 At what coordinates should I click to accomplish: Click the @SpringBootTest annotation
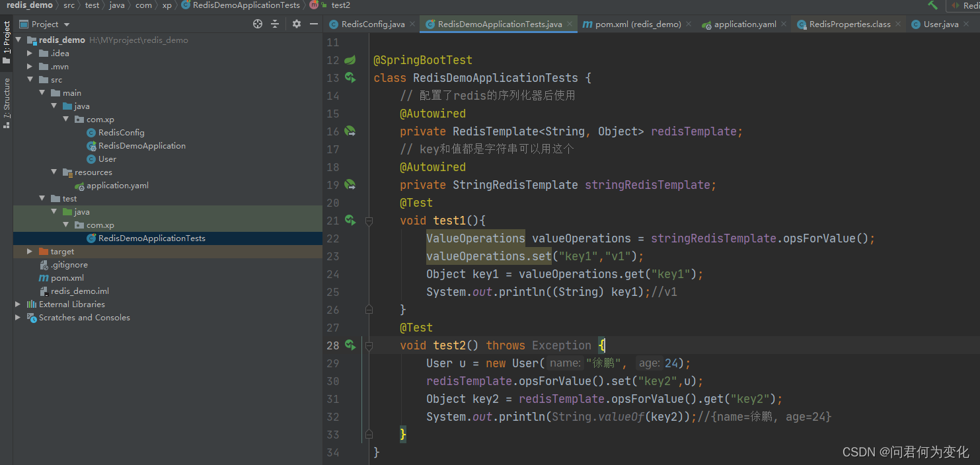click(x=423, y=60)
